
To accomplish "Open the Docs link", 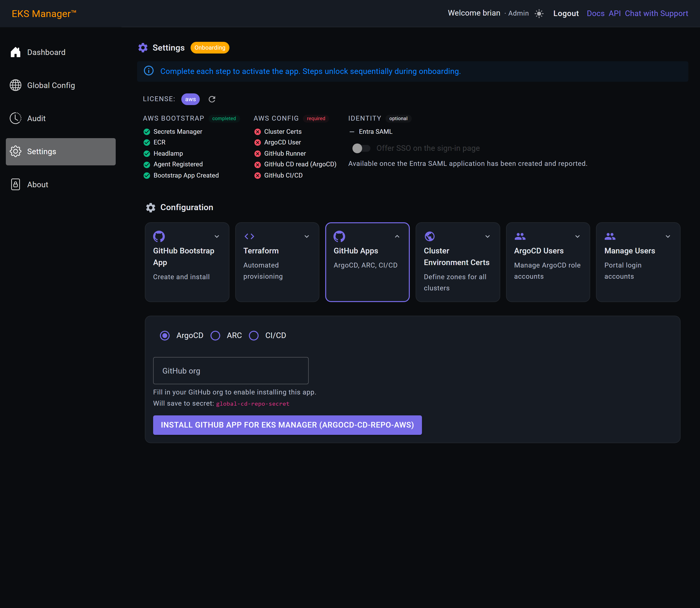I will [x=595, y=14].
